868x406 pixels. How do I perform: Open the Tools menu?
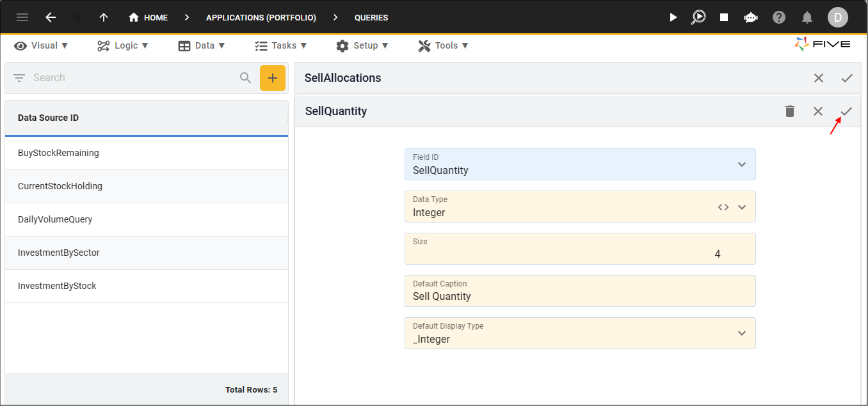coord(443,45)
